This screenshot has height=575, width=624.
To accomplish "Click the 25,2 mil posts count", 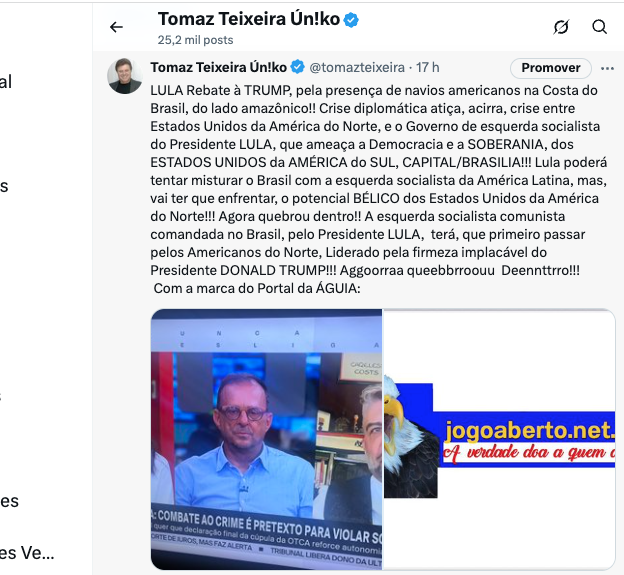I will coord(195,40).
